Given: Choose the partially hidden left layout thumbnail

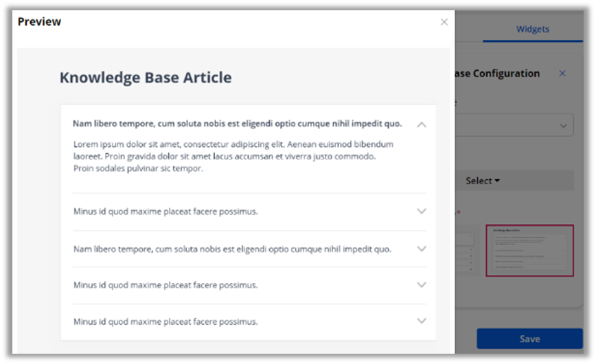Looking at the screenshot, I should 466,251.
